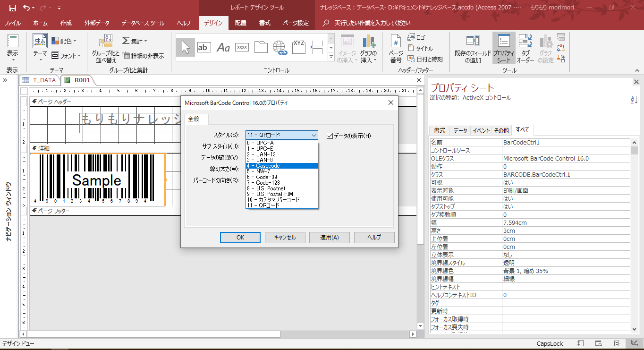
Task: Insert 日付と時刻 date and time
Action: (425, 60)
